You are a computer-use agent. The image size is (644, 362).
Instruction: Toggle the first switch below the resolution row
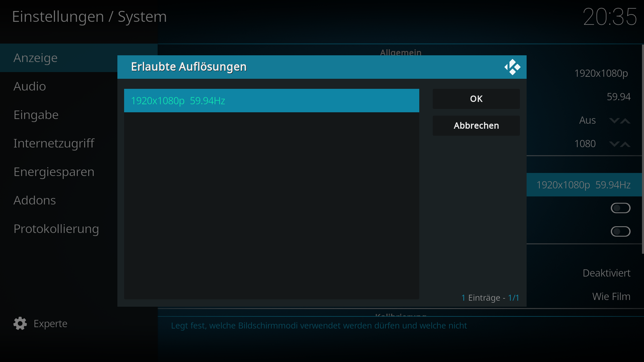[x=621, y=208]
